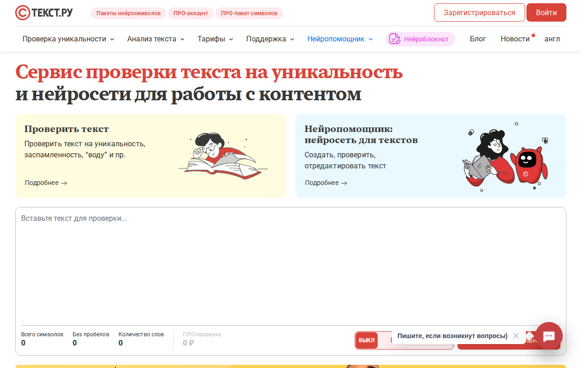Click the ПРО-проверка price value
Image resolution: width=588 pixels, height=368 pixels.
tap(188, 343)
